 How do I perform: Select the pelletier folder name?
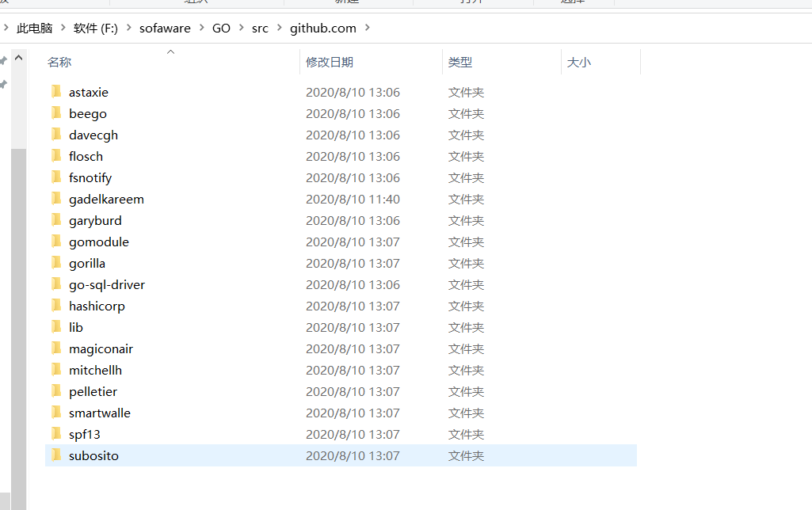(x=93, y=392)
